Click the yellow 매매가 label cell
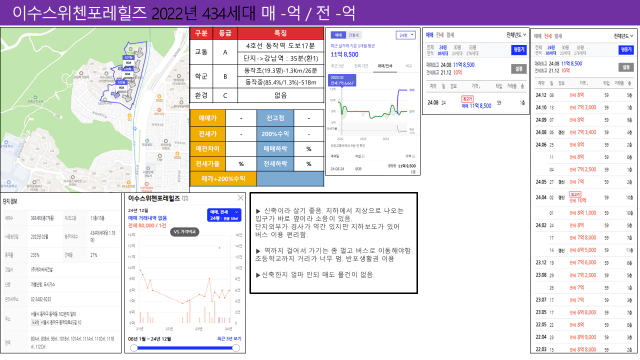 [x=207, y=118]
